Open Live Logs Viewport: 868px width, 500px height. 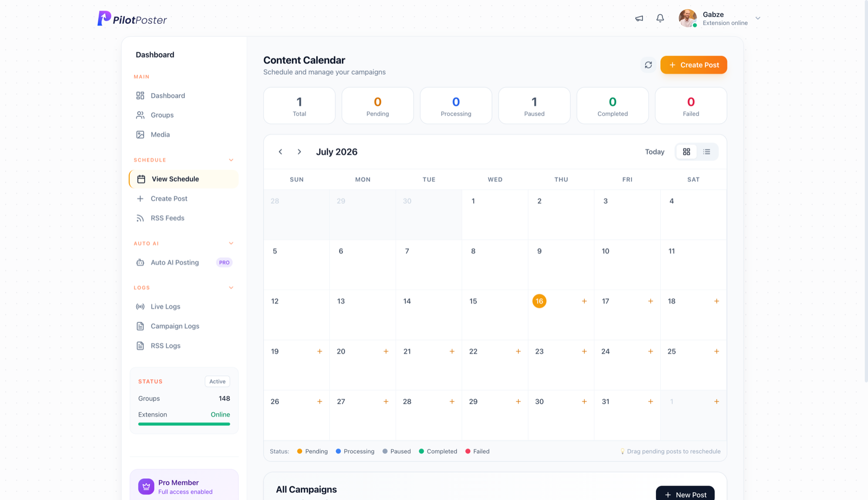[x=184, y=306]
